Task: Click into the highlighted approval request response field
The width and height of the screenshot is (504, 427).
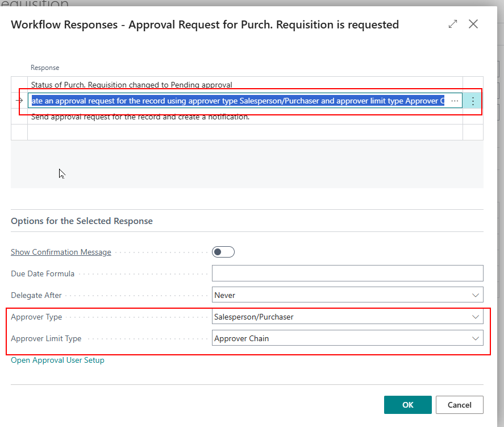Action: click(238, 101)
